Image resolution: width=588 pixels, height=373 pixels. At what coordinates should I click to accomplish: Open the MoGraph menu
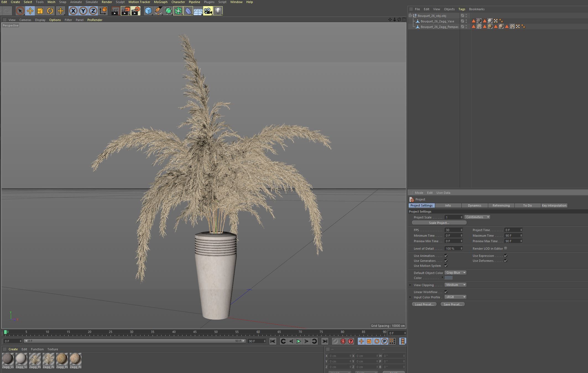pos(160,2)
